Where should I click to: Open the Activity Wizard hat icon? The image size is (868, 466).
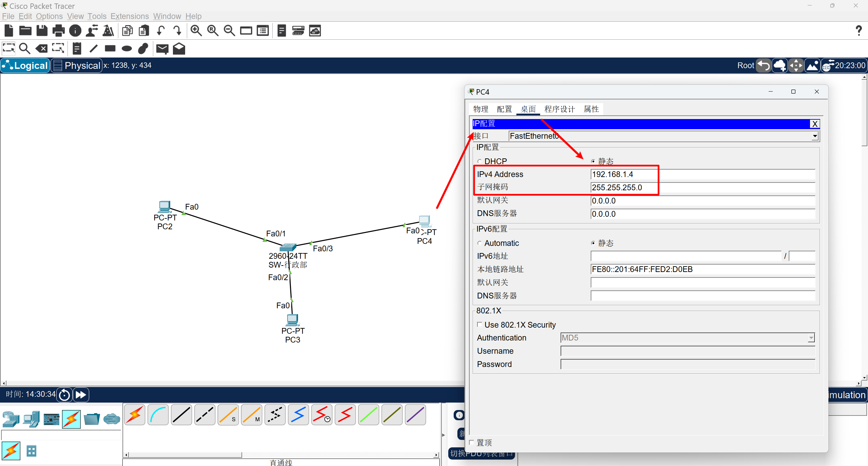pyautogui.click(x=108, y=31)
